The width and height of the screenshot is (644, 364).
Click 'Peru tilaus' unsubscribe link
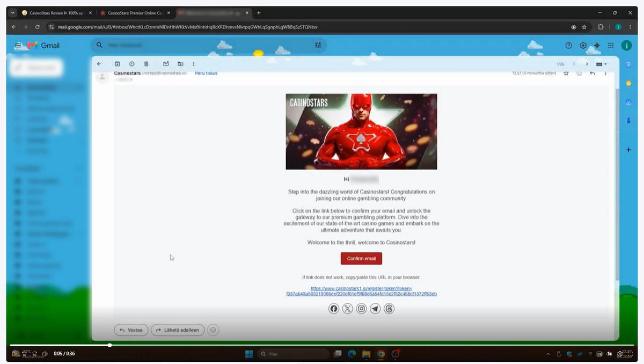tap(206, 73)
